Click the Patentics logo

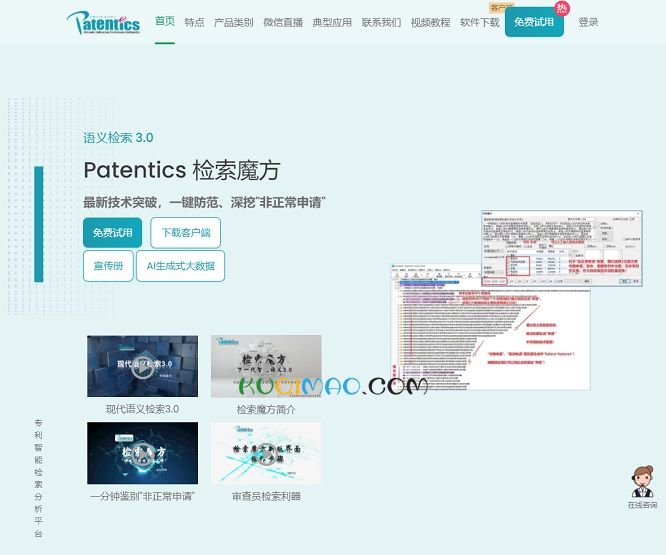[103, 23]
